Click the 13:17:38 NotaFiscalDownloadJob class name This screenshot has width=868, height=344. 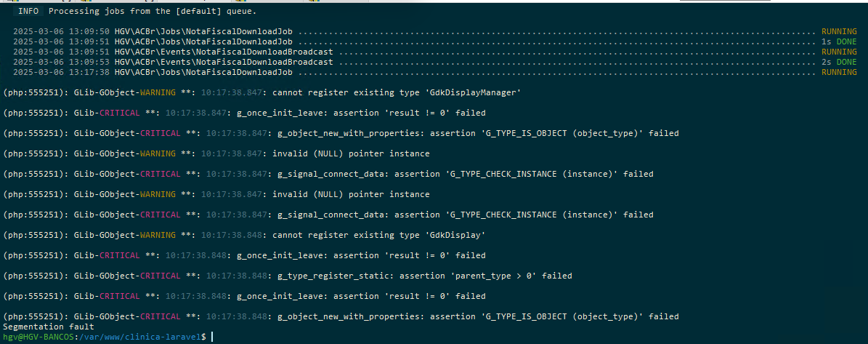coord(203,73)
